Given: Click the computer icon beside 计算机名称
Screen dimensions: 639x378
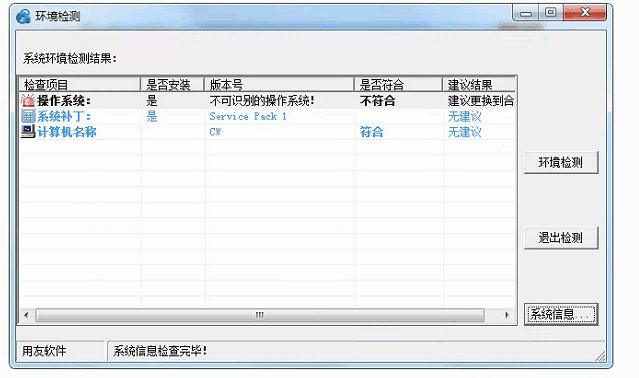Looking at the screenshot, I should (x=28, y=132).
